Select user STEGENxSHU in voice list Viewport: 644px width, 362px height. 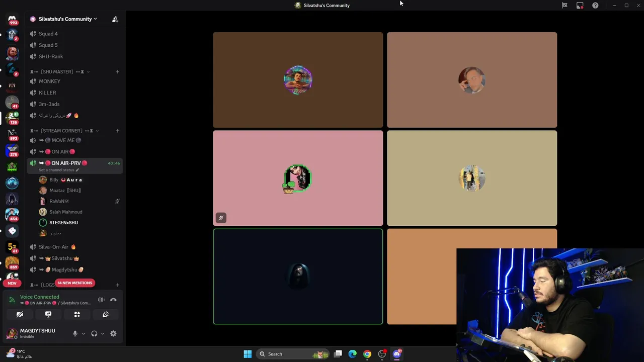(x=79, y=223)
